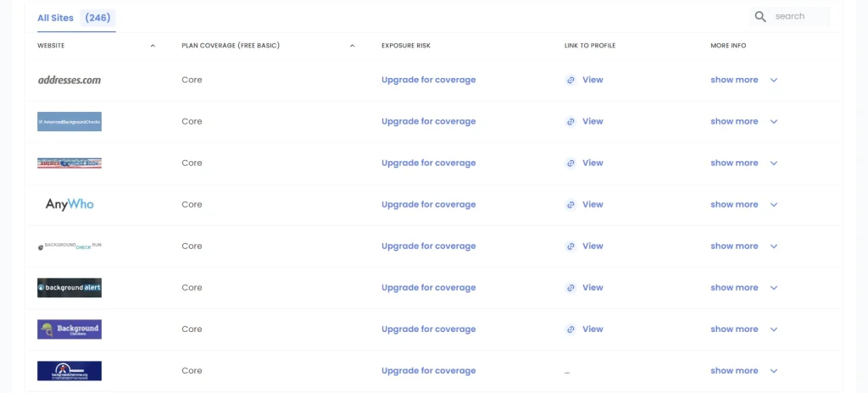
Task: Click the Background Checkers logo
Action: click(70, 329)
